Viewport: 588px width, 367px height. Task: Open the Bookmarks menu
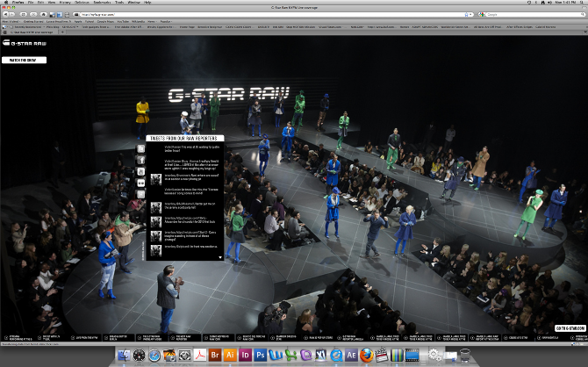(102, 3)
